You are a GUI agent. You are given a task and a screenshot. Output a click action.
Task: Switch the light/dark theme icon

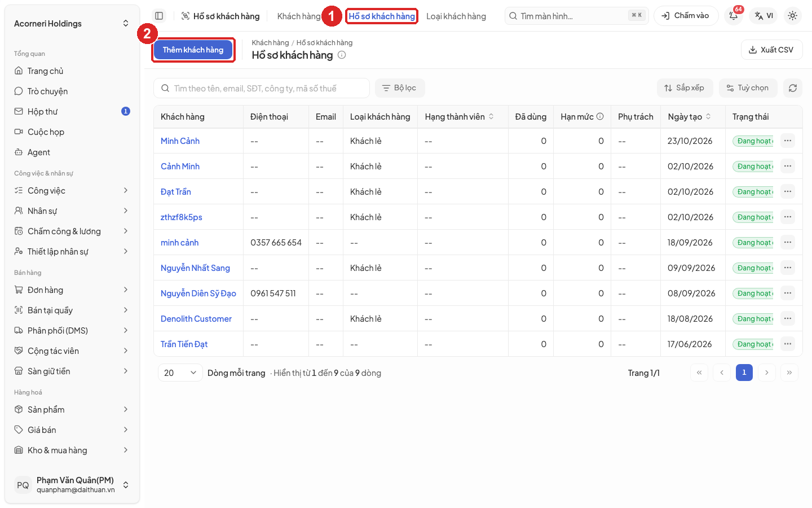point(792,16)
